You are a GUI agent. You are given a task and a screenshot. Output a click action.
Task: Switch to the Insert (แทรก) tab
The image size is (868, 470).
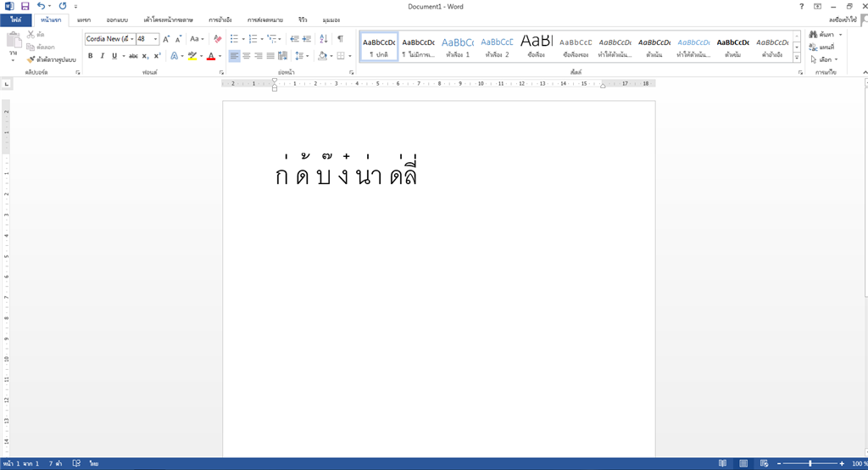point(84,20)
